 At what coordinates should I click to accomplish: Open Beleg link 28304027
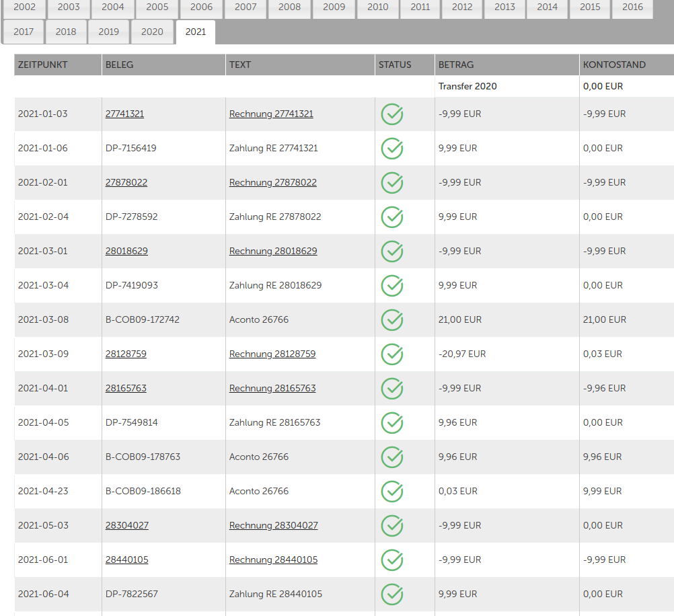(x=126, y=526)
